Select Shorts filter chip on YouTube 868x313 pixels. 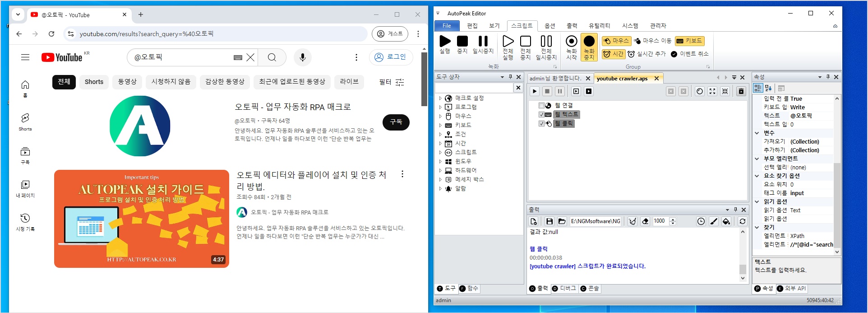(x=94, y=82)
